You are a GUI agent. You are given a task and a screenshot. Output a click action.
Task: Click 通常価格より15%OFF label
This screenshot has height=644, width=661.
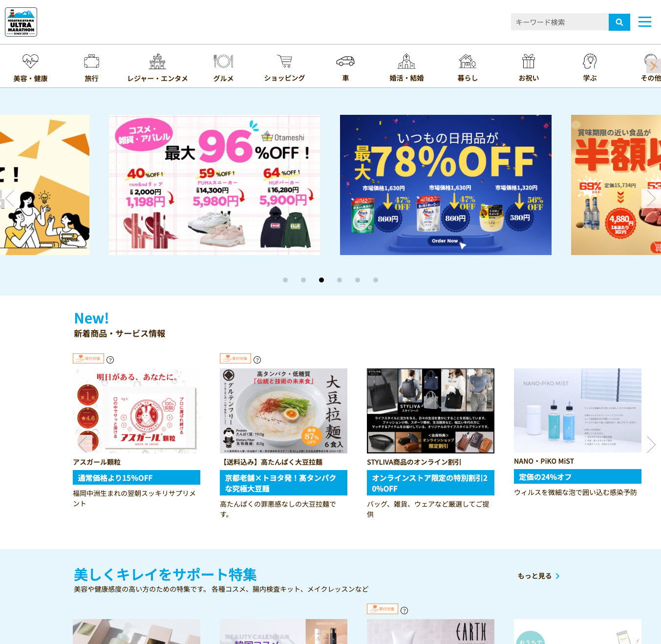[x=136, y=477]
